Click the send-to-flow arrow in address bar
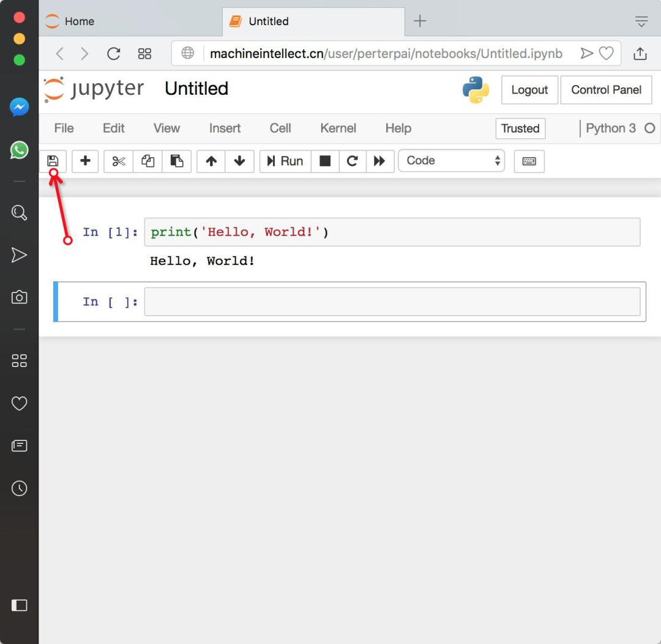 (x=587, y=53)
